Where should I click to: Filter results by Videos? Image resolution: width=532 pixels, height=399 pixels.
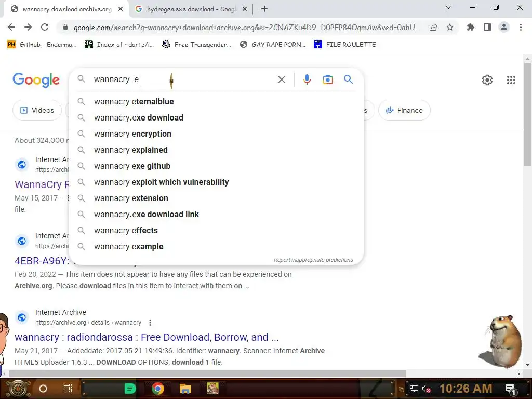pyautogui.click(x=37, y=110)
